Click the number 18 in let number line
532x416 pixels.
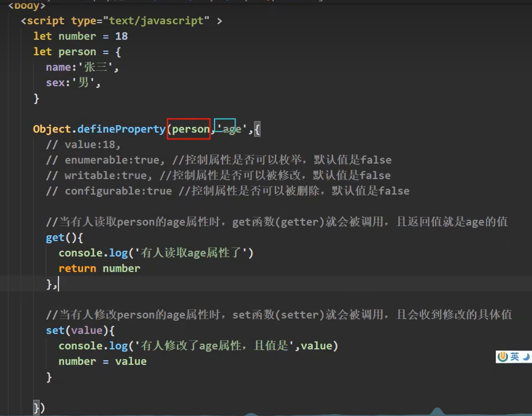[121, 36]
